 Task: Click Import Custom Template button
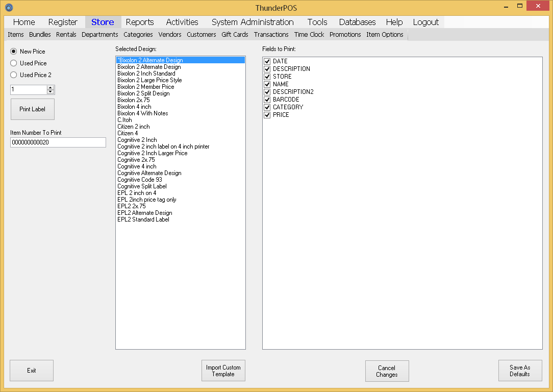click(x=223, y=371)
